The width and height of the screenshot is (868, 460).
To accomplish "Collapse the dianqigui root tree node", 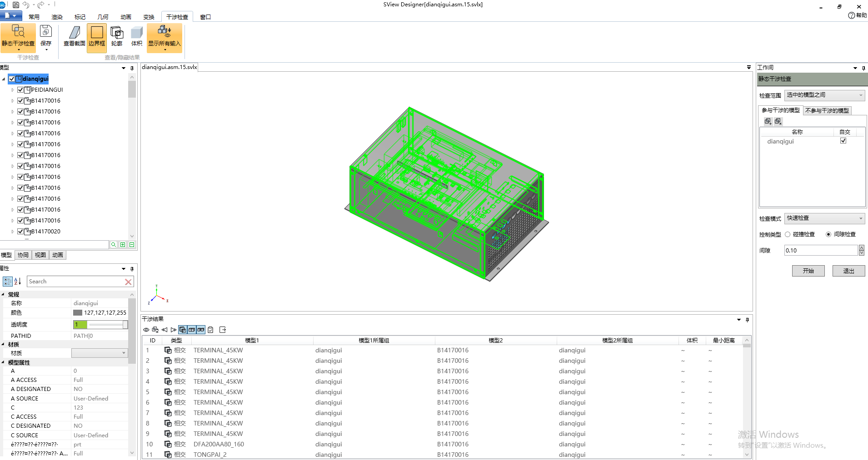I will pos(4,79).
